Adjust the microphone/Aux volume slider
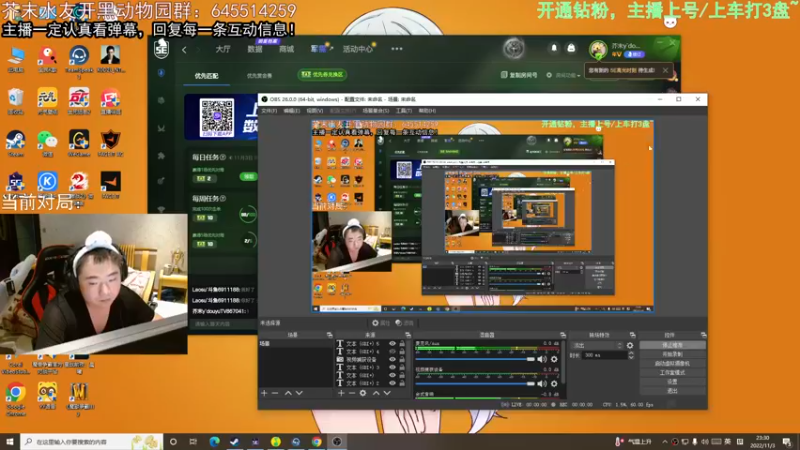This screenshot has height=450, width=800. pos(475,359)
